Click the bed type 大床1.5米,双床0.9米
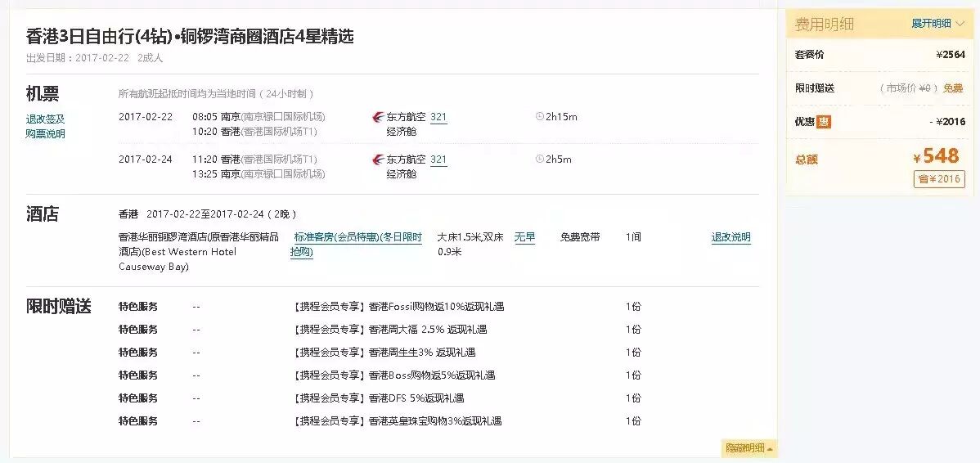The image size is (980, 463). [x=470, y=245]
